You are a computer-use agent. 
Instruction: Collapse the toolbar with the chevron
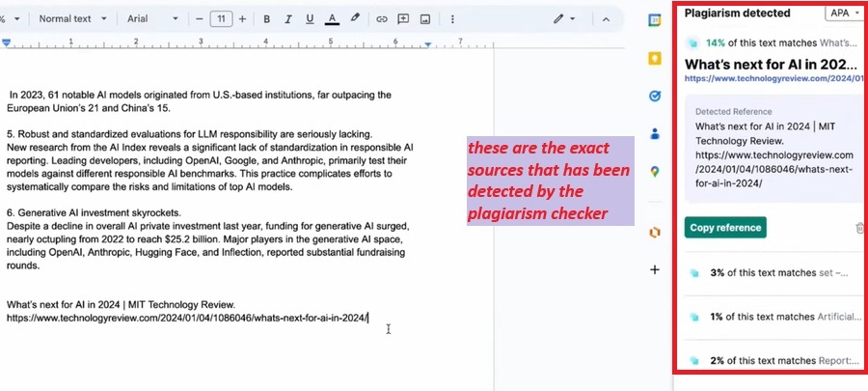pos(606,19)
